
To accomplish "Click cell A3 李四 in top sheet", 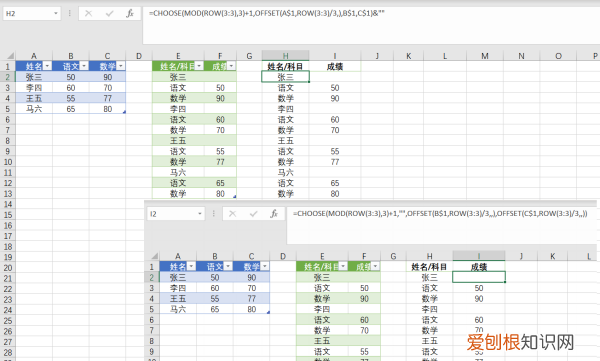I will [34, 88].
